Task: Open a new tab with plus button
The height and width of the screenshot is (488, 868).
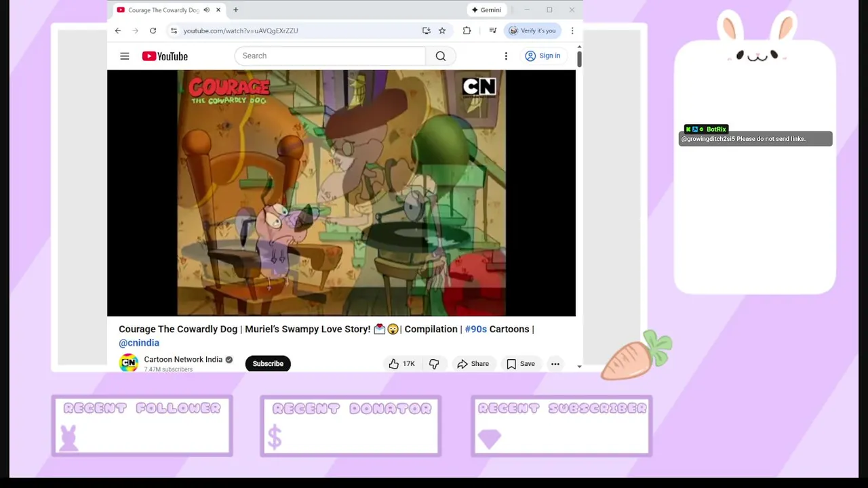Action: click(x=236, y=10)
